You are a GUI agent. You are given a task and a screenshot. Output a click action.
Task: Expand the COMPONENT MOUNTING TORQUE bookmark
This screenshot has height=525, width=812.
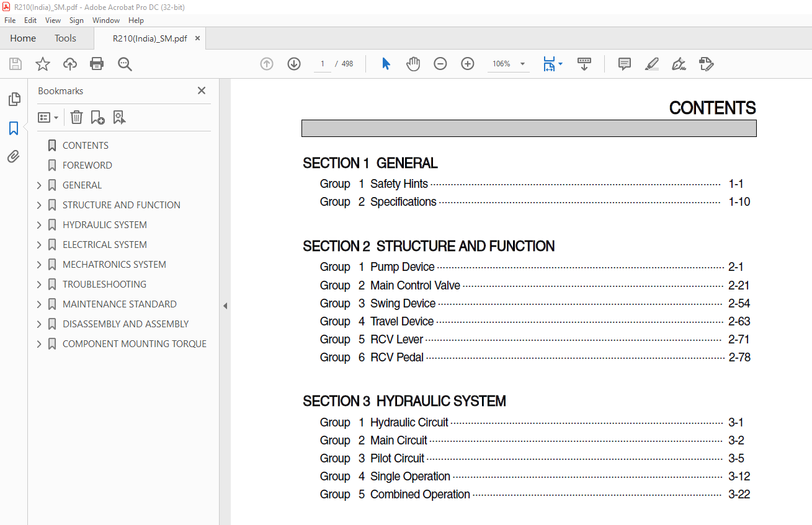(x=40, y=344)
